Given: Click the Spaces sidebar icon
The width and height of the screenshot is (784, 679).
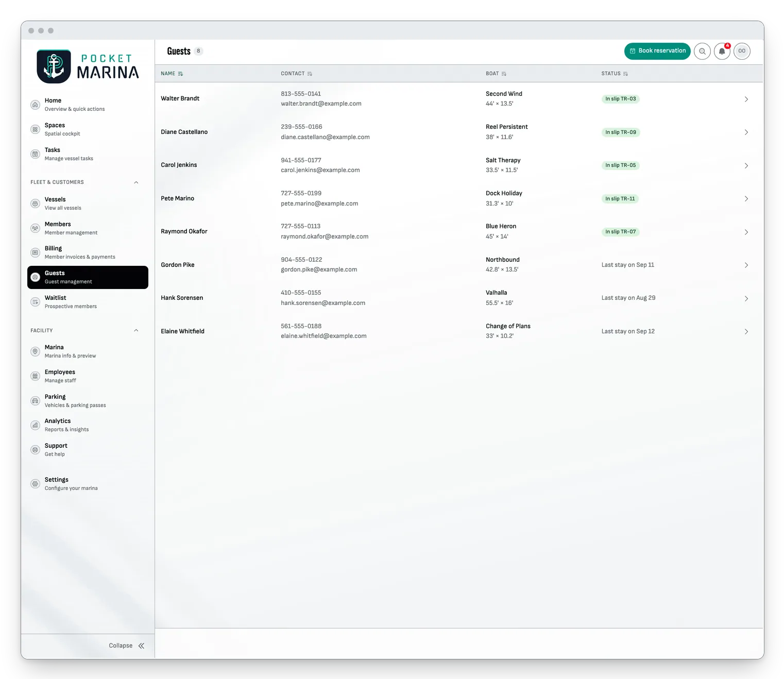Looking at the screenshot, I should pyautogui.click(x=35, y=129).
